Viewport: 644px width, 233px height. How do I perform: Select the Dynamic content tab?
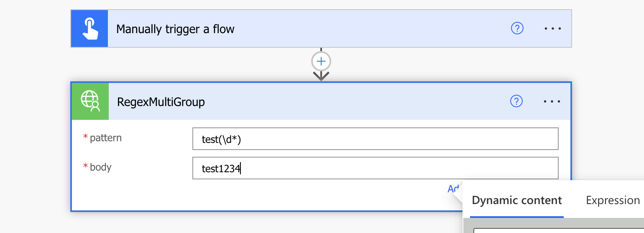(x=516, y=200)
